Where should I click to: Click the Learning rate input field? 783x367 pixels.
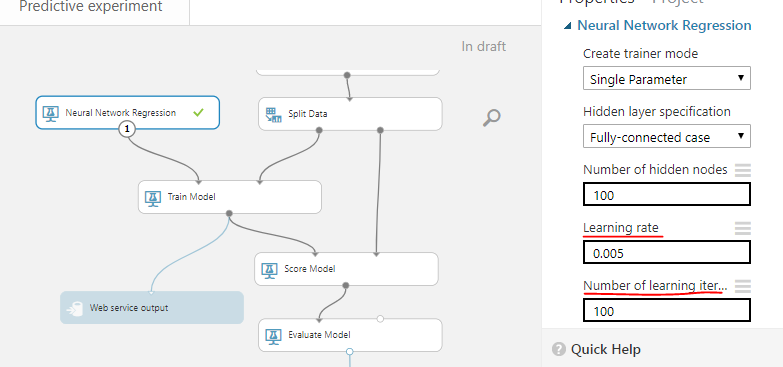[667, 253]
